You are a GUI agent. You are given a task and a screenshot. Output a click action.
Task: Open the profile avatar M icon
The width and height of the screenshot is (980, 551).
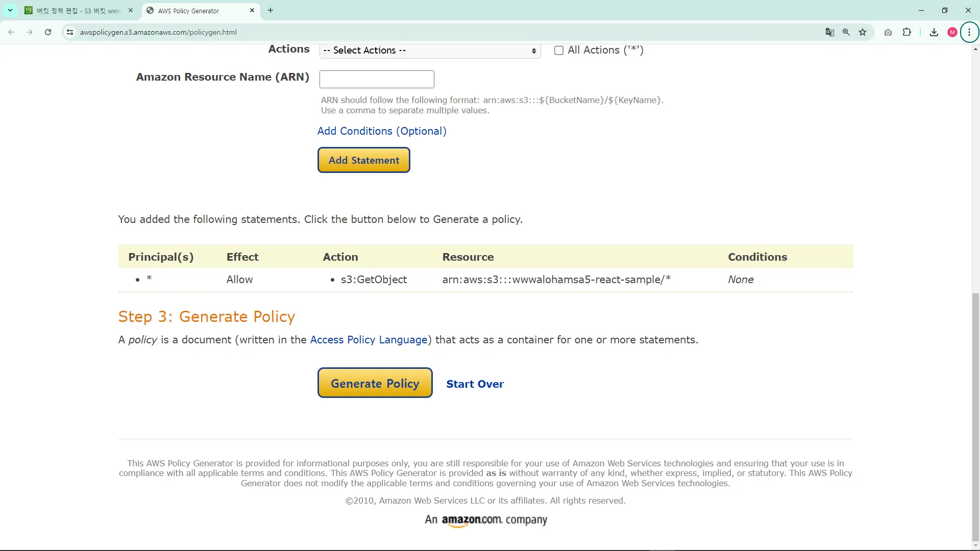click(x=952, y=32)
